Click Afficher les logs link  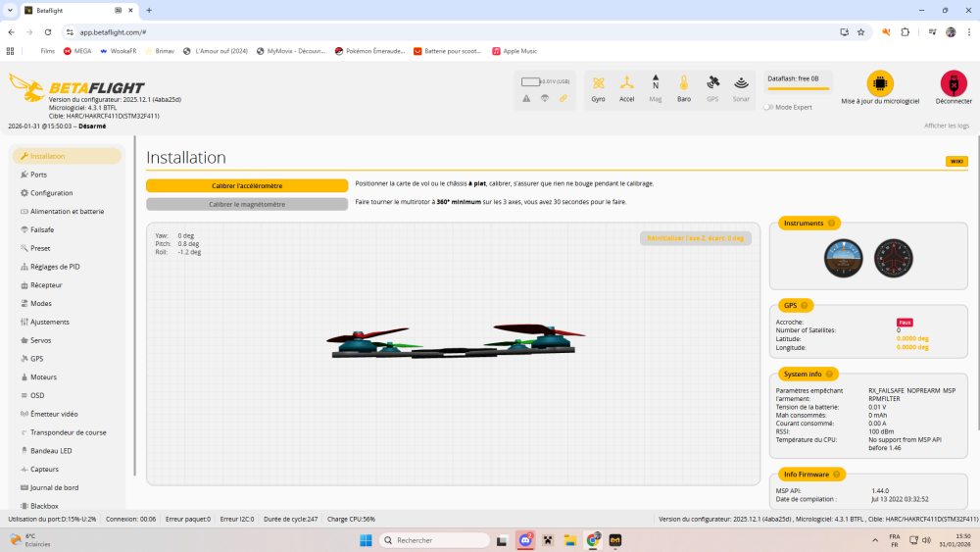tap(947, 125)
